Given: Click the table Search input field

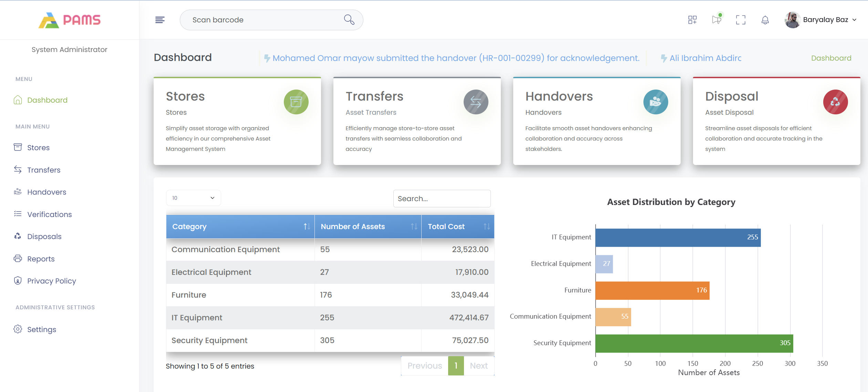Looking at the screenshot, I should click(442, 199).
